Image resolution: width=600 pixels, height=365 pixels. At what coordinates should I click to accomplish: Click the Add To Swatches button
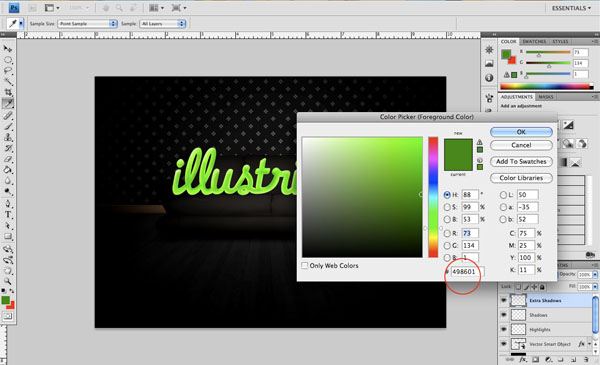point(521,161)
